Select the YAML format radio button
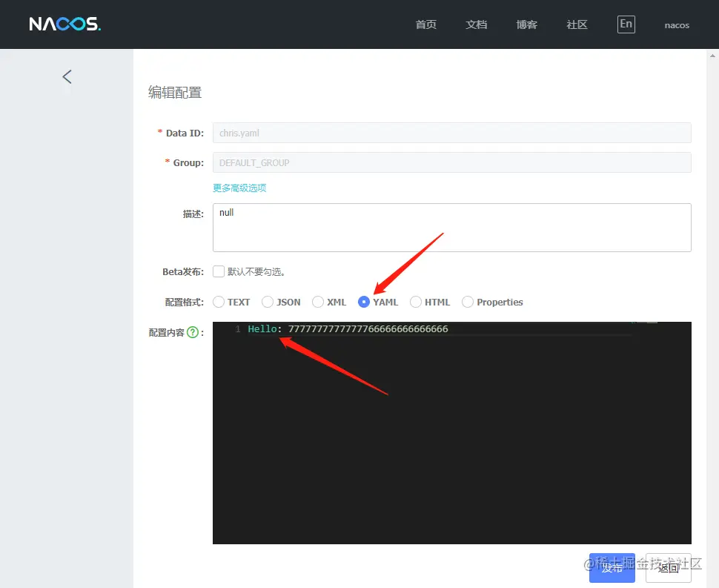This screenshot has height=588, width=719. pyautogui.click(x=364, y=302)
